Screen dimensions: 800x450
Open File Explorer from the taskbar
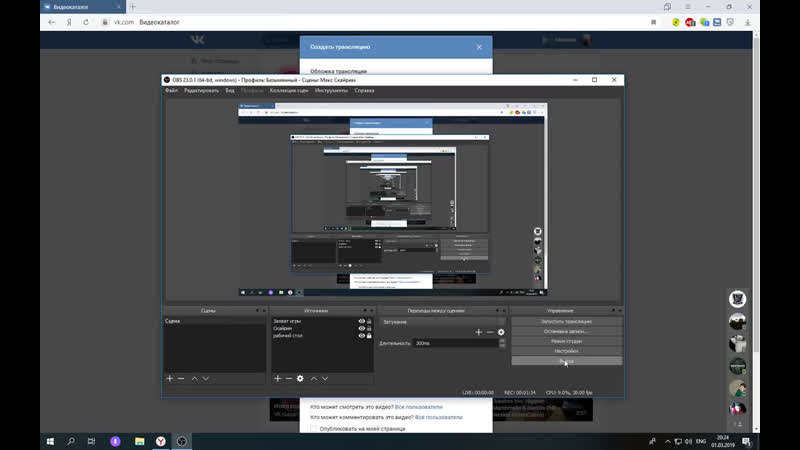point(139,441)
